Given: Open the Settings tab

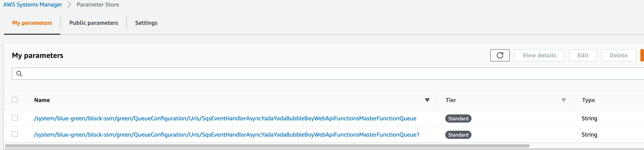Looking at the screenshot, I should (146, 23).
